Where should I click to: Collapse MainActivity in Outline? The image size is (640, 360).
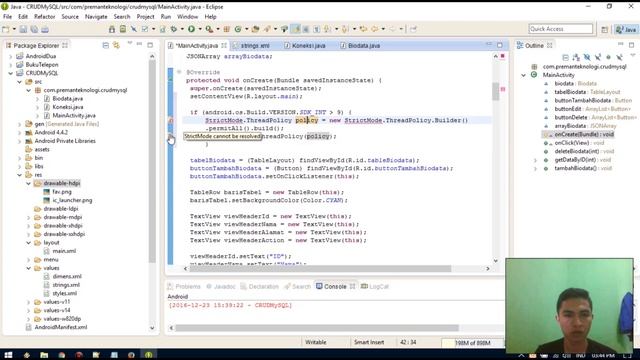click(524, 75)
